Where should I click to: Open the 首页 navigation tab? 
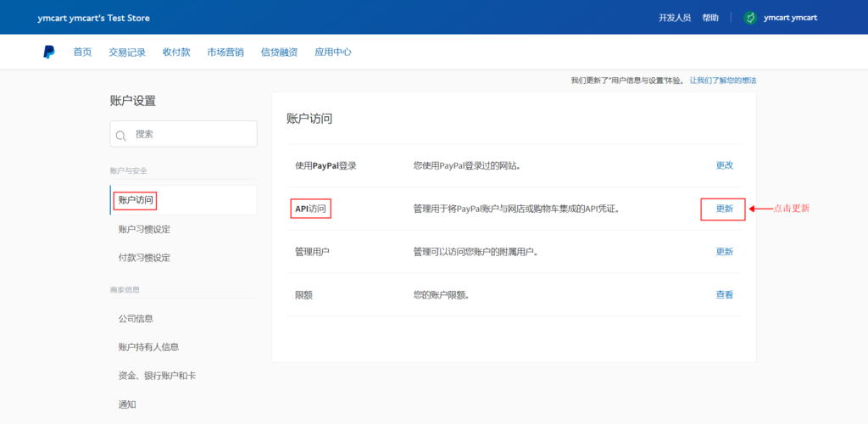pyautogui.click(x=82, y=52)
